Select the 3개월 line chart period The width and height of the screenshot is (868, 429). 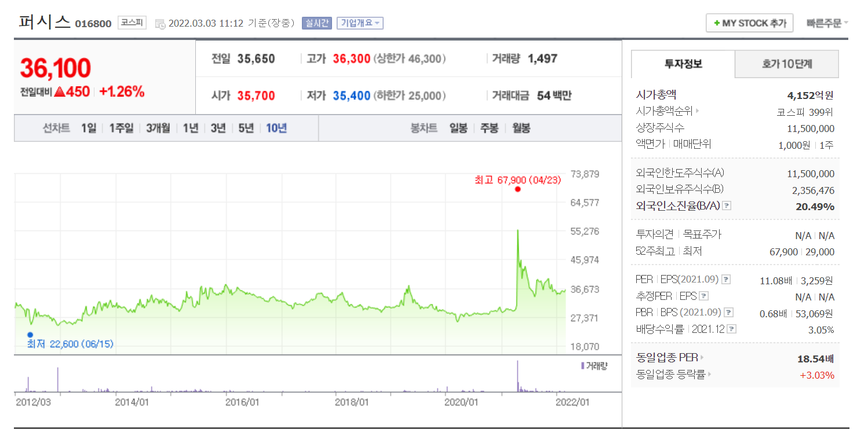(x=158, y=128)
